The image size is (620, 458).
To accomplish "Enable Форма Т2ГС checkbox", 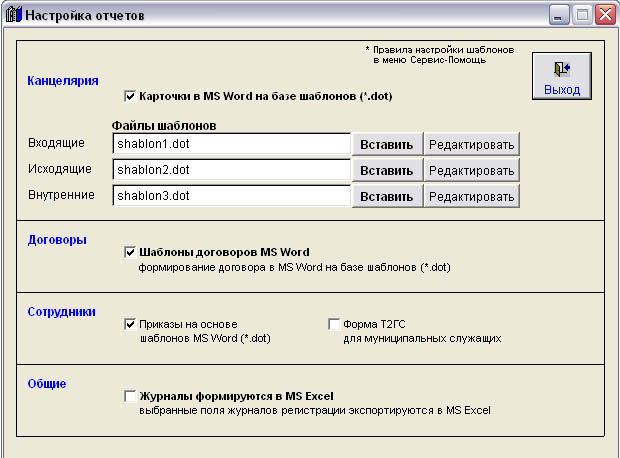I will tap(334, 324).
